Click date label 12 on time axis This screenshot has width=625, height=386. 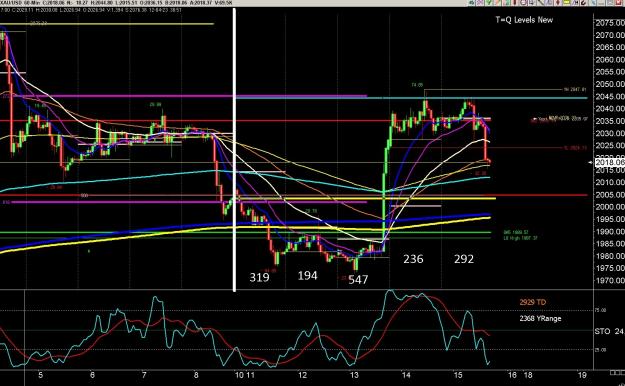pos(303,375)
